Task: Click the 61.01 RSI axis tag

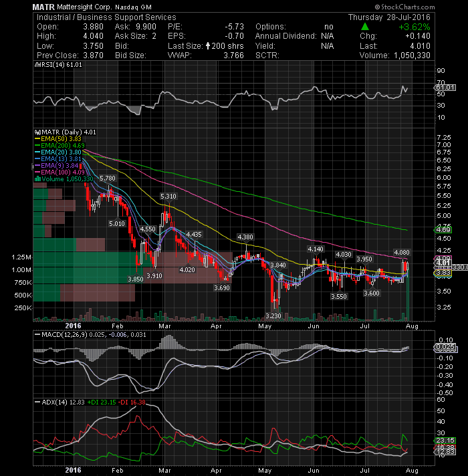Action: tap(445, 88)
